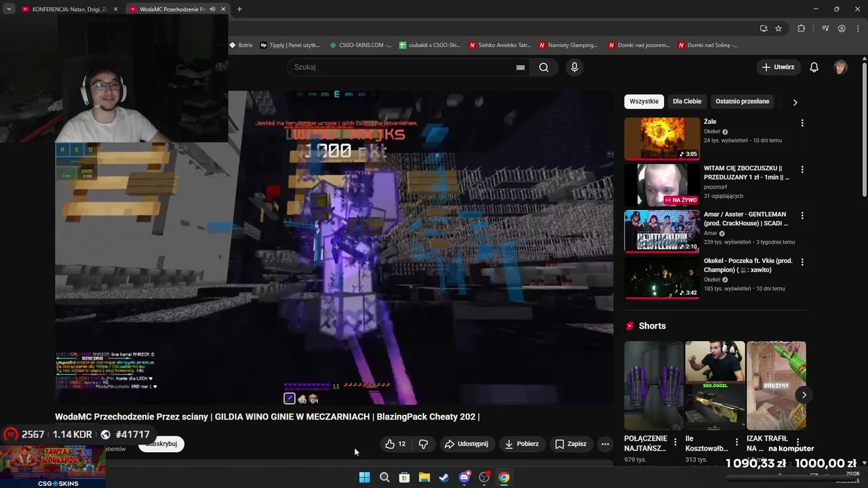Open options for Ile Kosztowałb short

pyautogui.click(x=736, y=442)
